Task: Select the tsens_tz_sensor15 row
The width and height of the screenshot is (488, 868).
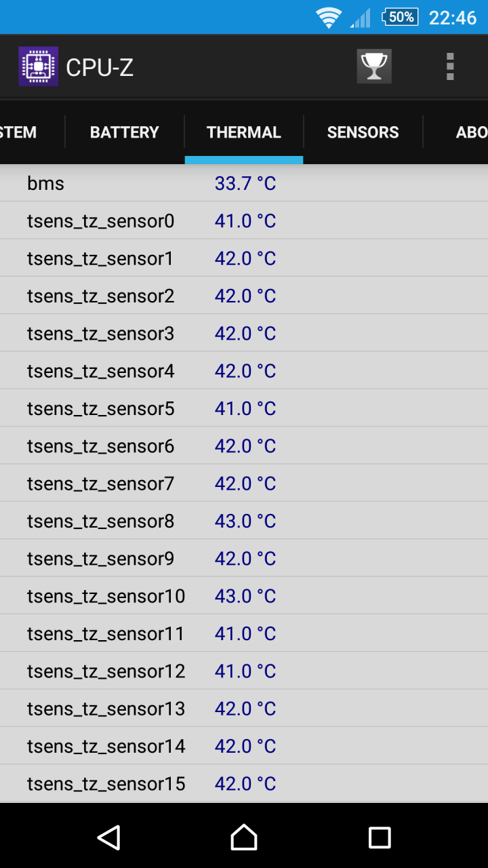Action: [244, 783]
